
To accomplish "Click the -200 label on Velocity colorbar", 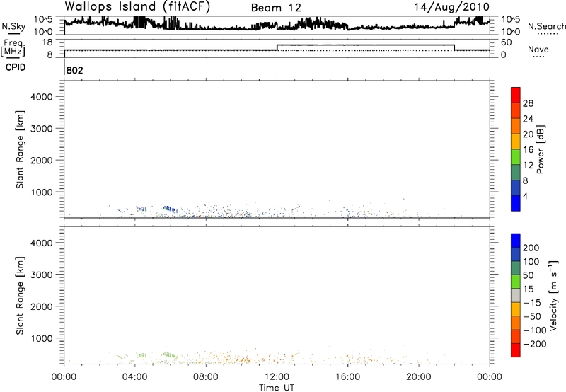I will click(535, 344).
